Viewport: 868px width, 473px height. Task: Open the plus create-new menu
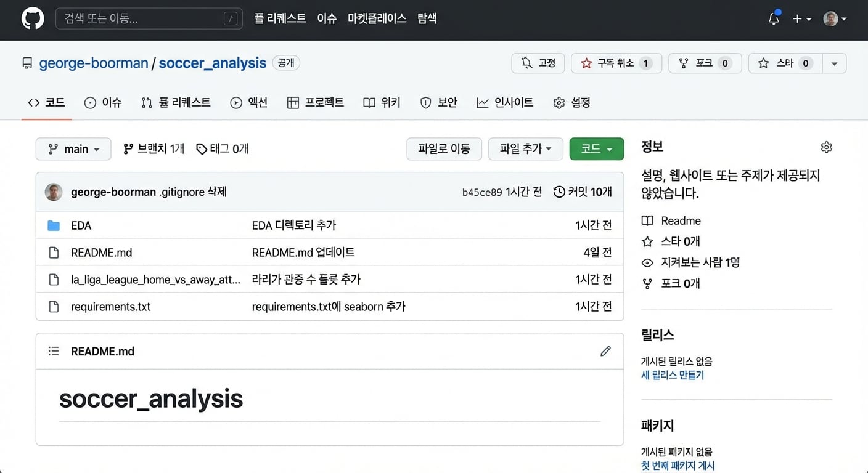(x=802, y=19)
